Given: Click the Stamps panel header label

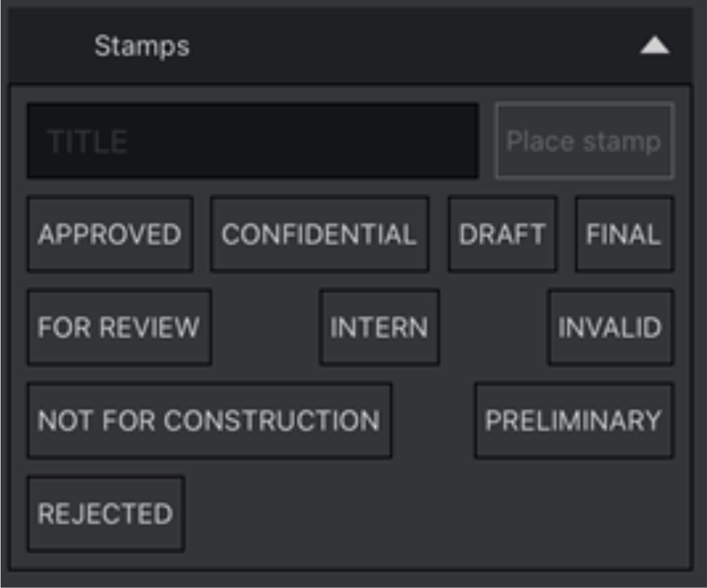Looking at the screenshot, I should [x=141, y=46].
